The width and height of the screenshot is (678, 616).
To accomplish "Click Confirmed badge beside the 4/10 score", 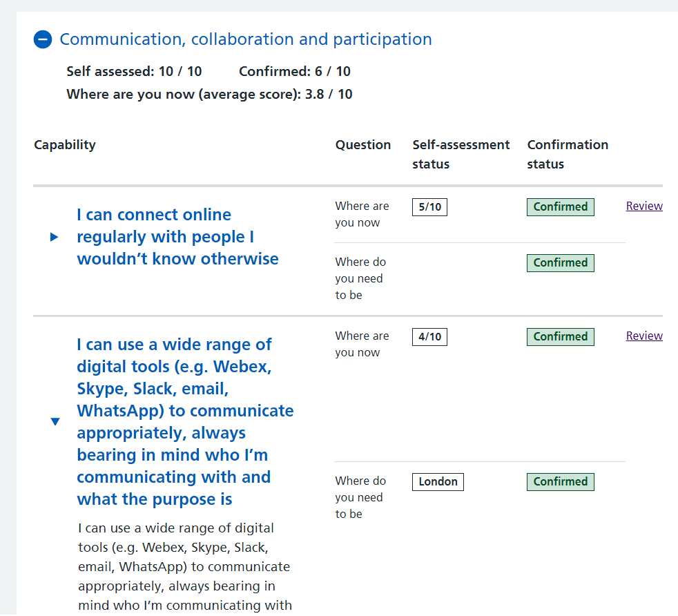I will click(x=560, y=337).
